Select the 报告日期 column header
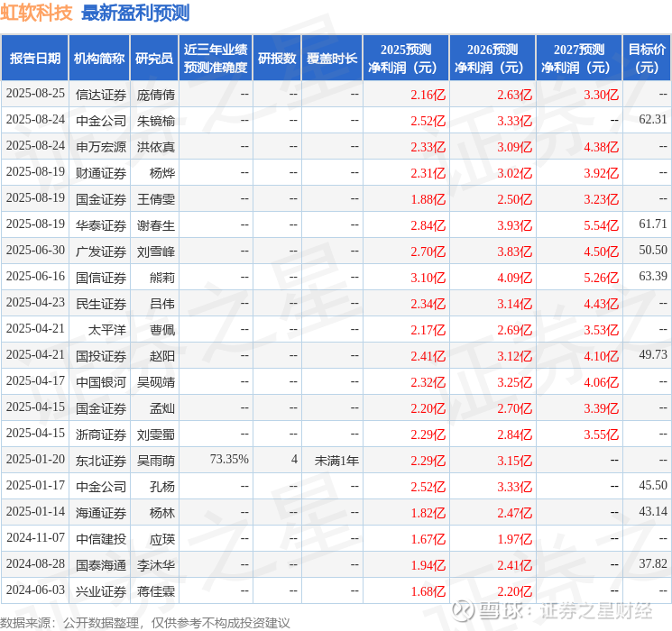 (x=34, y=59)
